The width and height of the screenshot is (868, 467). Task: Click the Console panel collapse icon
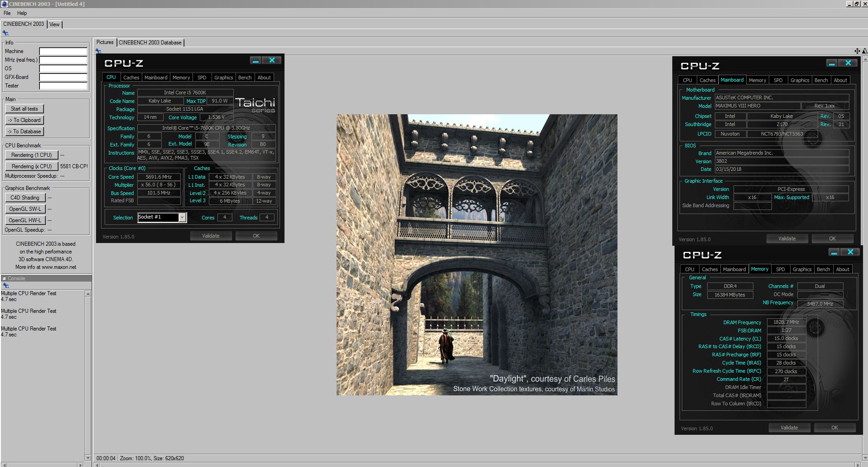(x=4, y=278)
